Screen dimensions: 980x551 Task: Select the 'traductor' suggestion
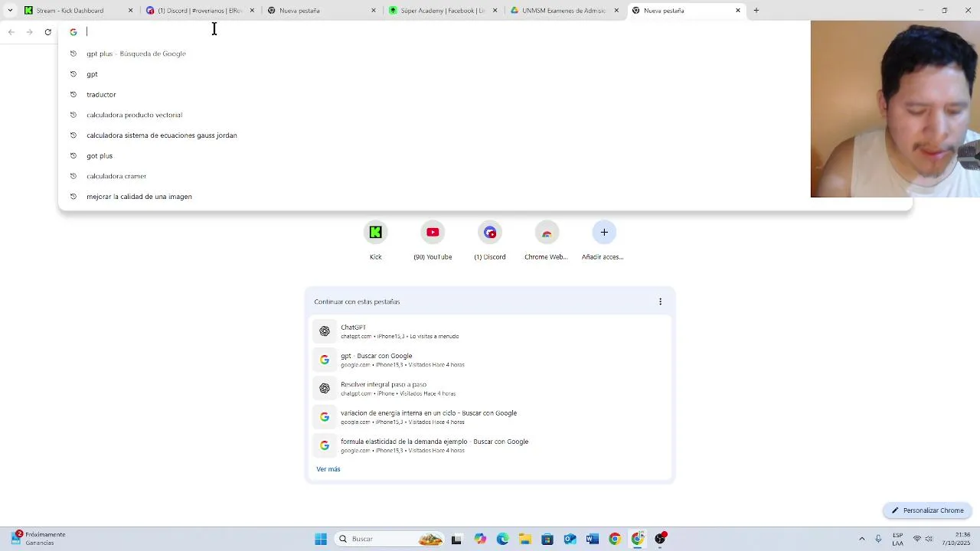coord(485,94)
